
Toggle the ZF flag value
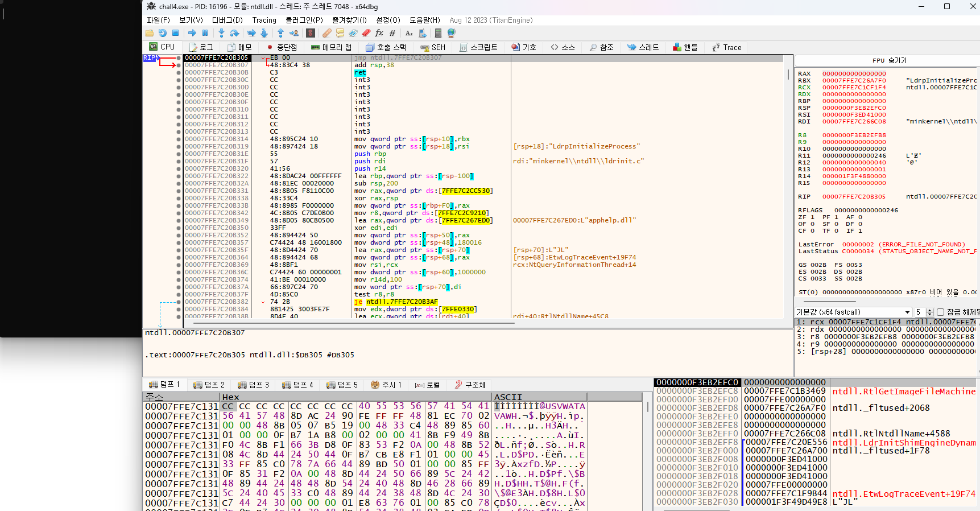812,217
